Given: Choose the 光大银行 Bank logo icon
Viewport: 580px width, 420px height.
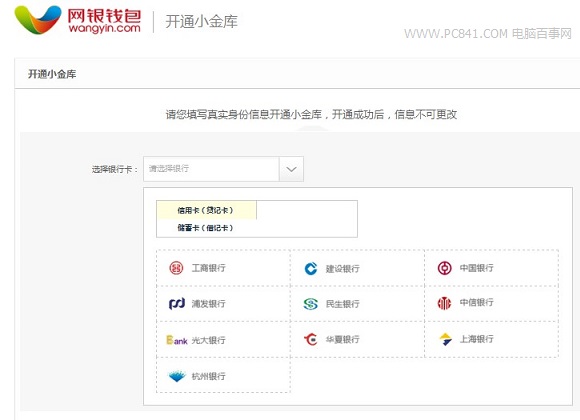Looking at the screenshot, I should 177,340.
